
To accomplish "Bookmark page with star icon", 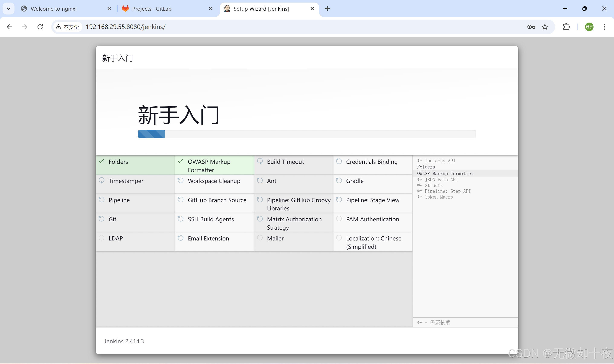I will (x=545, y=27).
